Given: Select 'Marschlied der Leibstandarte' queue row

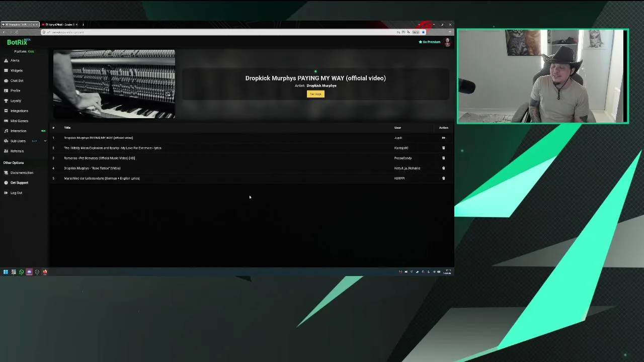Looking at the screenshot, I should [x=251, y=178].
